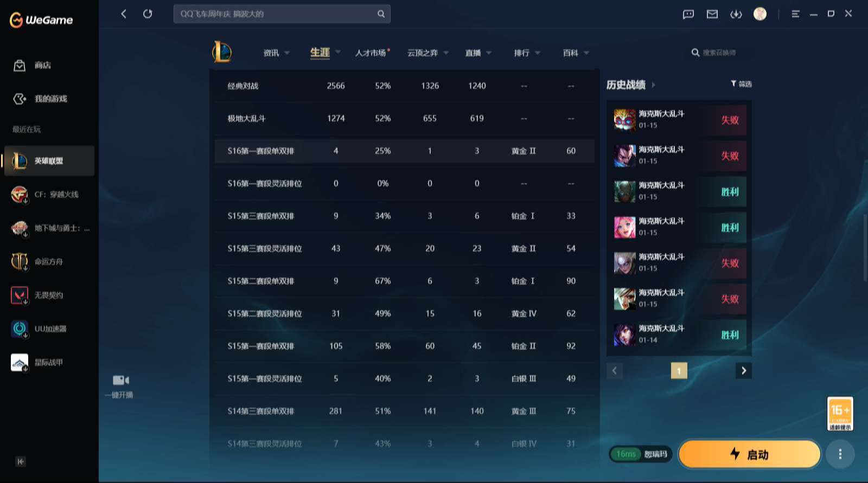Expand the 资讯 dropdown menu

(276, 53)
